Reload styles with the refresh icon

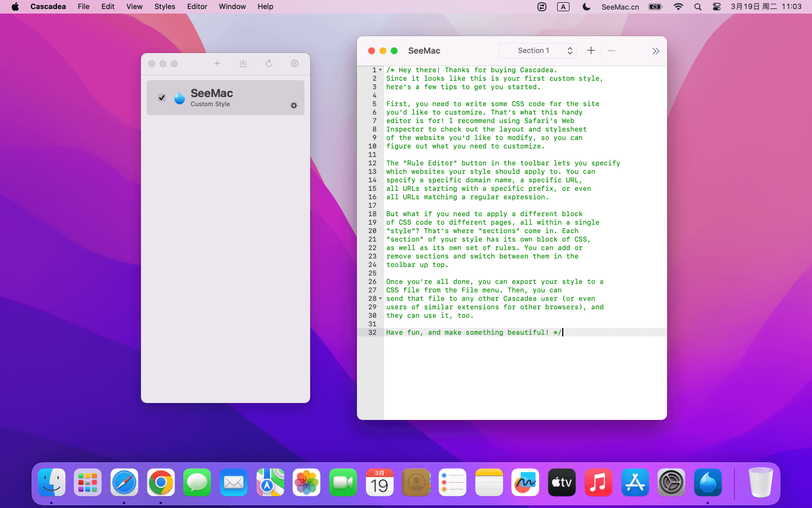tap(269, 64)
